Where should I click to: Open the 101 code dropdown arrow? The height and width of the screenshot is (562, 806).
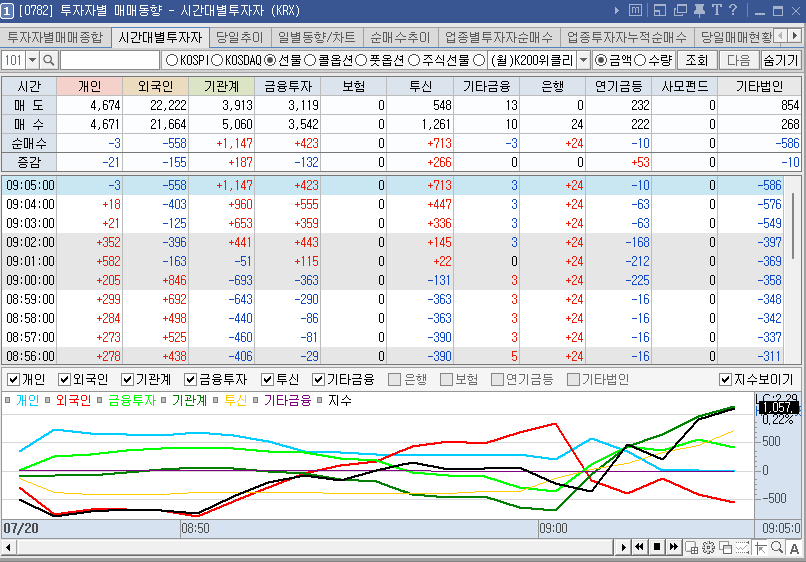click(32, 61)
